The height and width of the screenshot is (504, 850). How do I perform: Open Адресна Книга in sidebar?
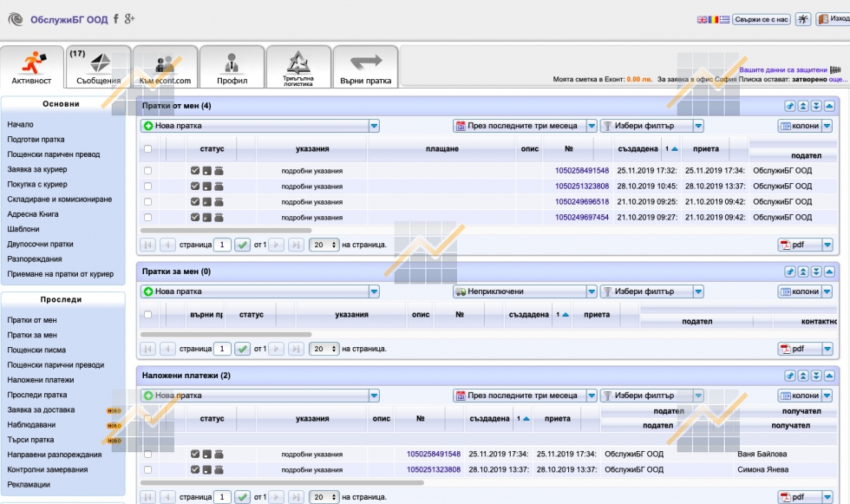tap(33, 214)
